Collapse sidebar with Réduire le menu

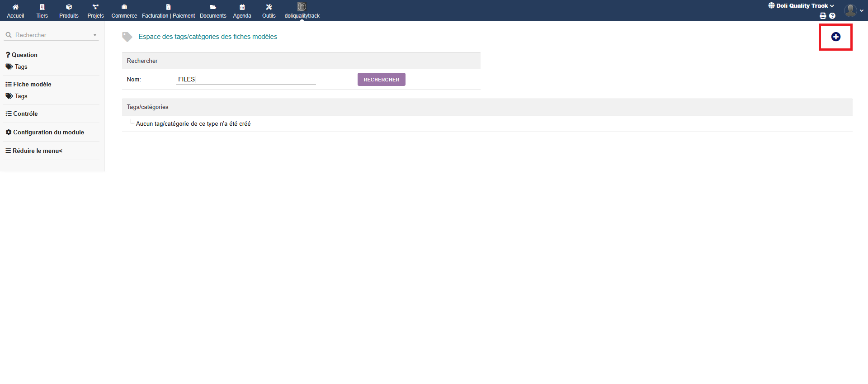tap(34, 151)
